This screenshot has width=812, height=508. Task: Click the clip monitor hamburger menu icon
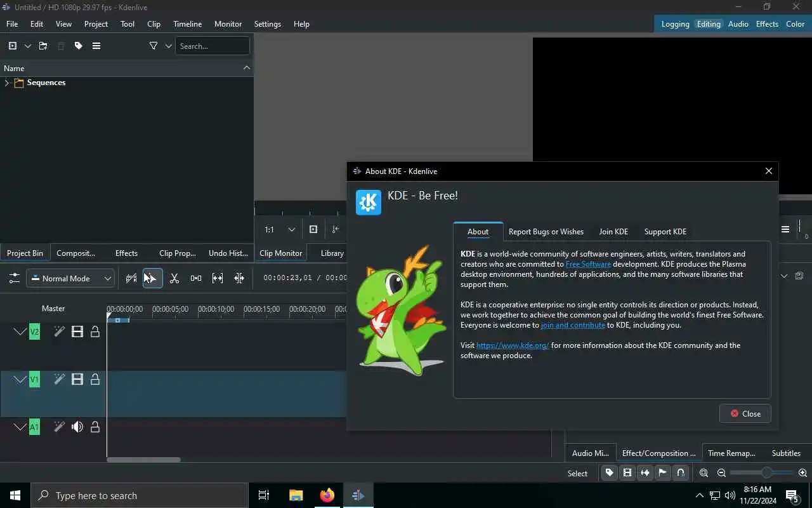(785, 229)
